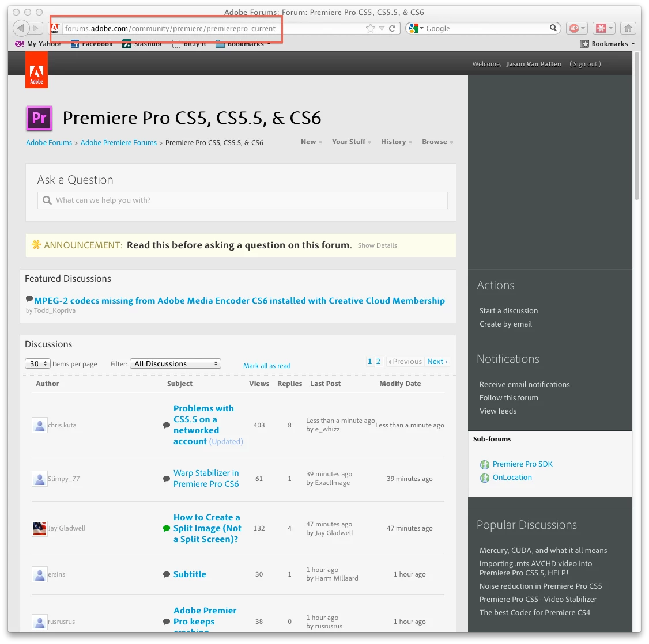Viewport: 649px width, 644px height.
Task: Open the Subtitle discussion thread
Action: [x=190, y=574]
